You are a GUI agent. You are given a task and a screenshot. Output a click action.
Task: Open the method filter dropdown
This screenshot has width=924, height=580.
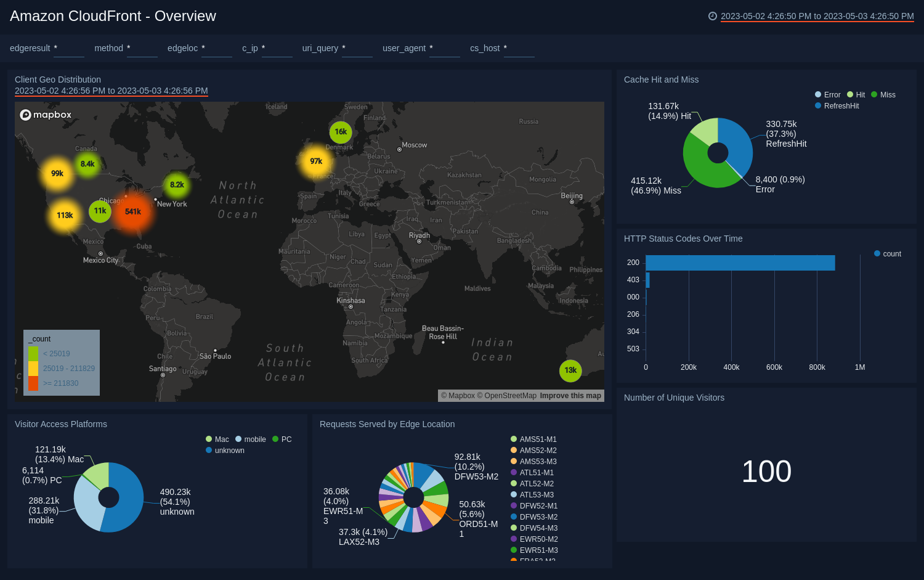pyautogui.click(x=142, y=48)
